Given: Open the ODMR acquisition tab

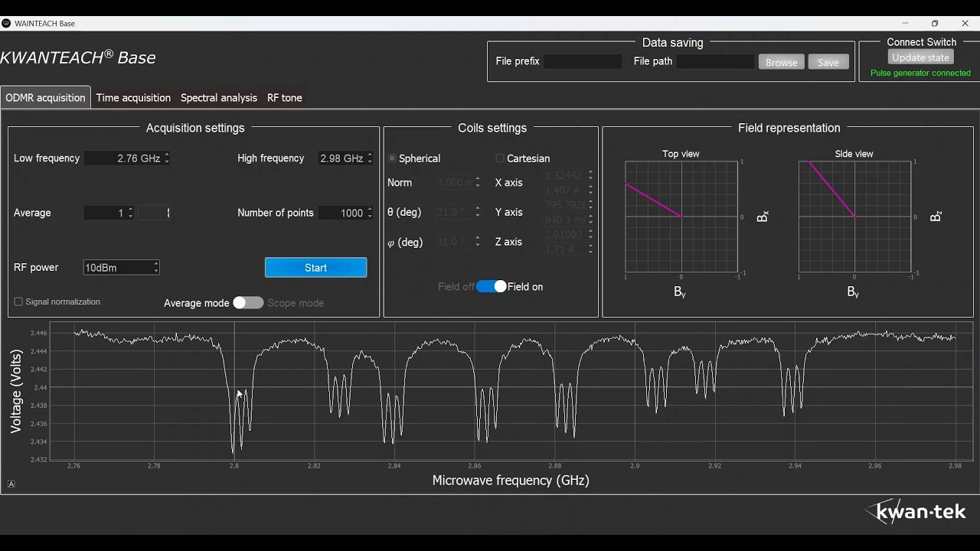Looking at the screenshot, I should (x=45, y=98).
